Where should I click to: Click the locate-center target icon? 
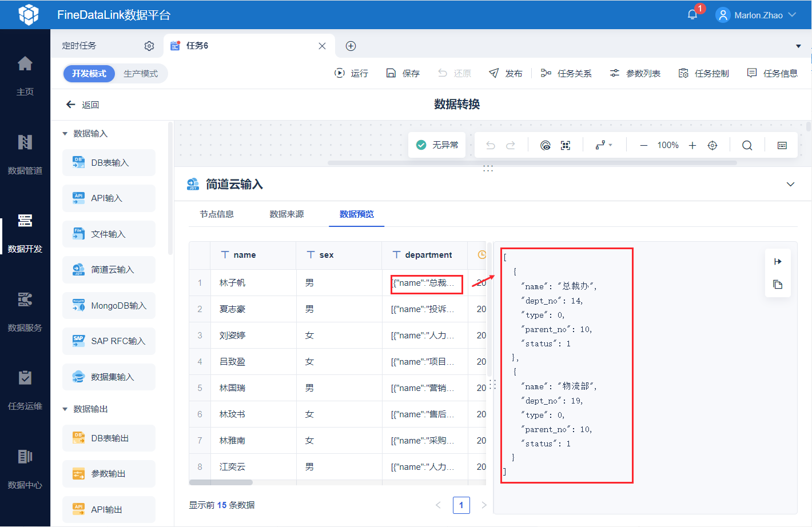tap(713, 145)
